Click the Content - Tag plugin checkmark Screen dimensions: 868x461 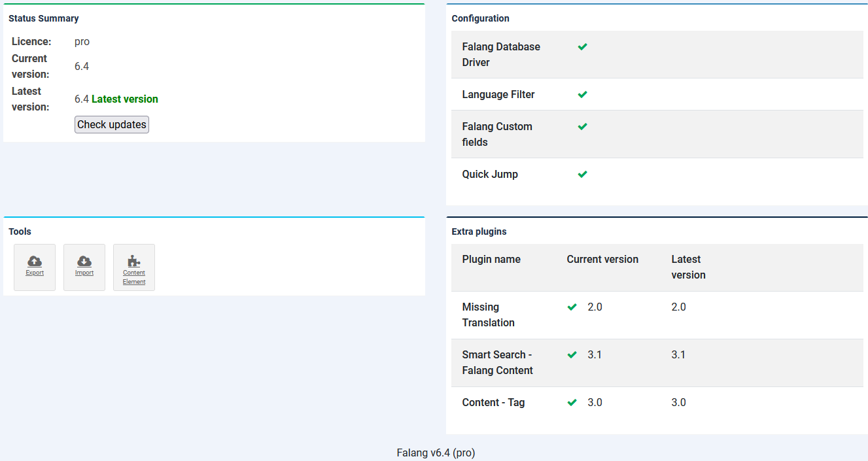coord(572,403)
